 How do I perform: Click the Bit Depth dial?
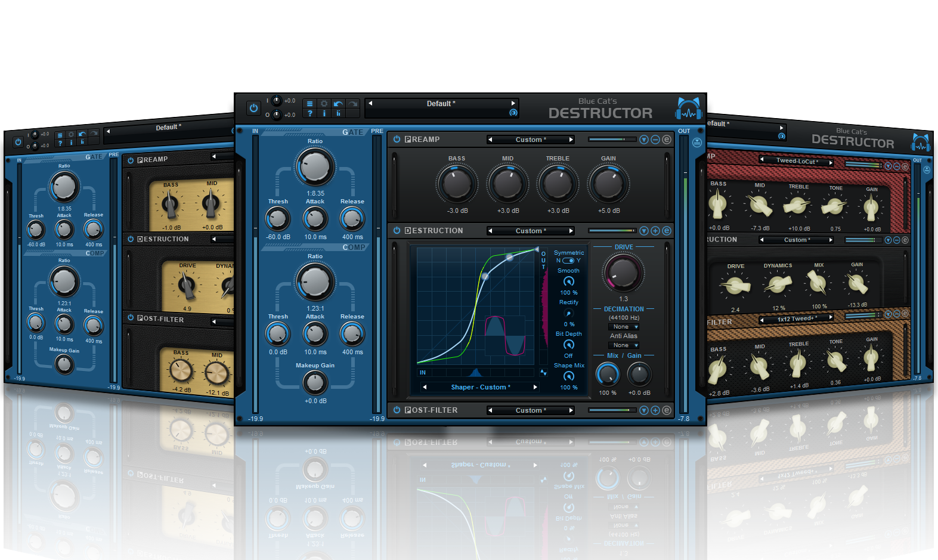[x=569, y=345]
